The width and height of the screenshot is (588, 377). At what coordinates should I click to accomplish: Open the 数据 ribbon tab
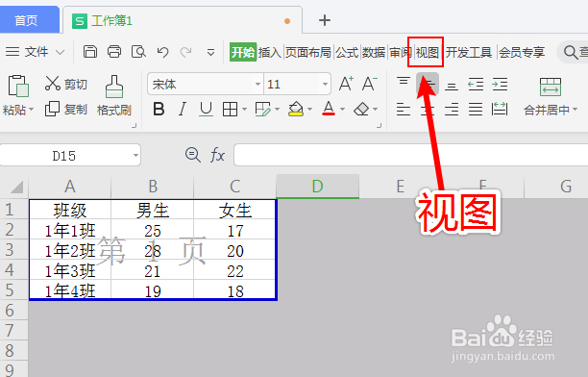[x=374, y=52]
